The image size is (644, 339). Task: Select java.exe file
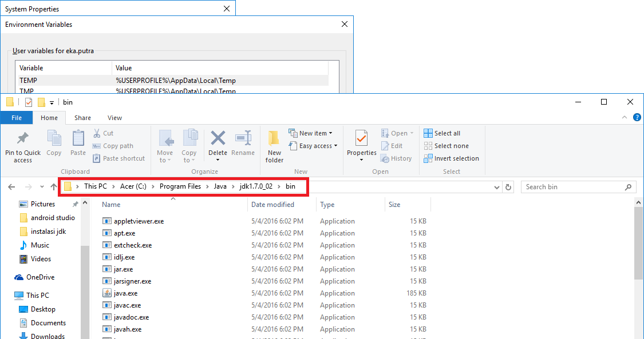pos(126,293)
